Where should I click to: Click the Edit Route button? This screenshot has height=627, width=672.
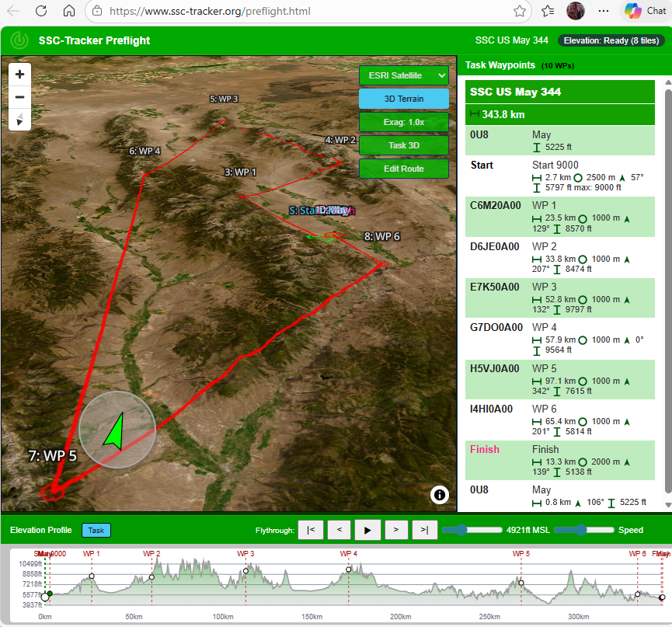click(403, 169)
